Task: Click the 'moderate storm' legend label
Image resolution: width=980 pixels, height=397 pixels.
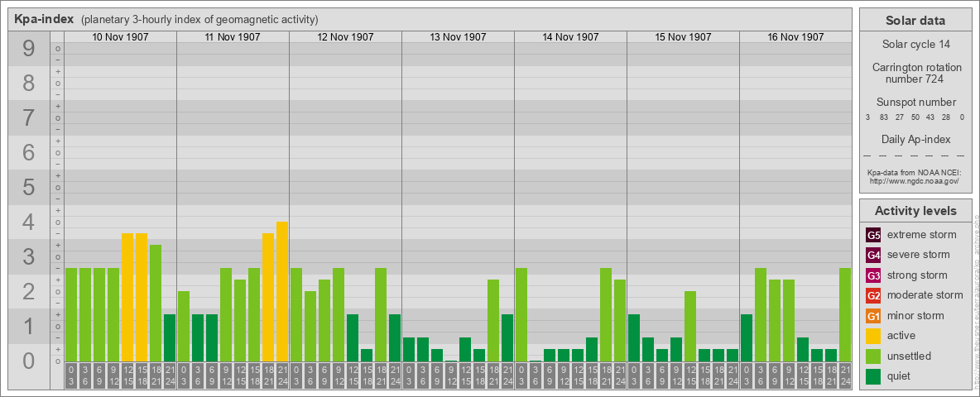Action: click(925, 294)
